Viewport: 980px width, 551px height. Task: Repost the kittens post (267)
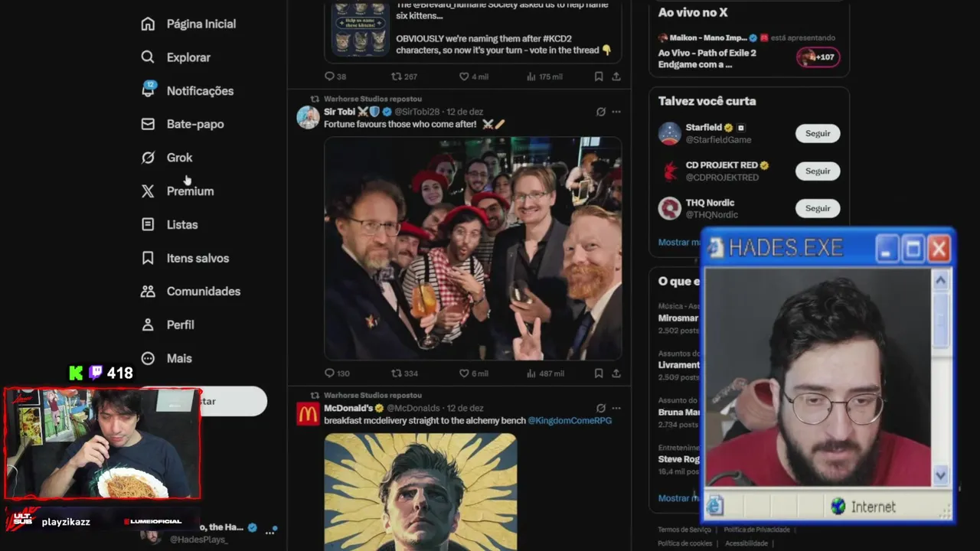click(x=404, y=77)
